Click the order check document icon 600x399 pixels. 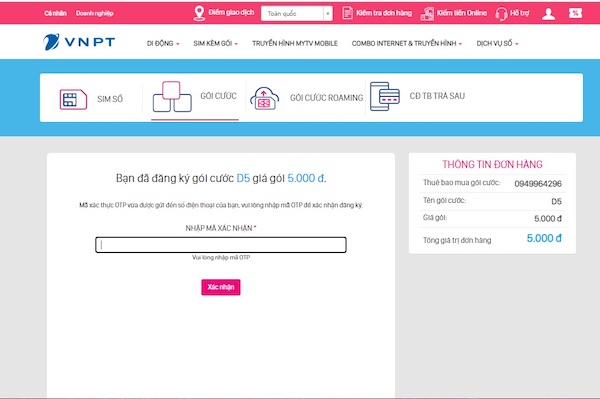(347, 13)
